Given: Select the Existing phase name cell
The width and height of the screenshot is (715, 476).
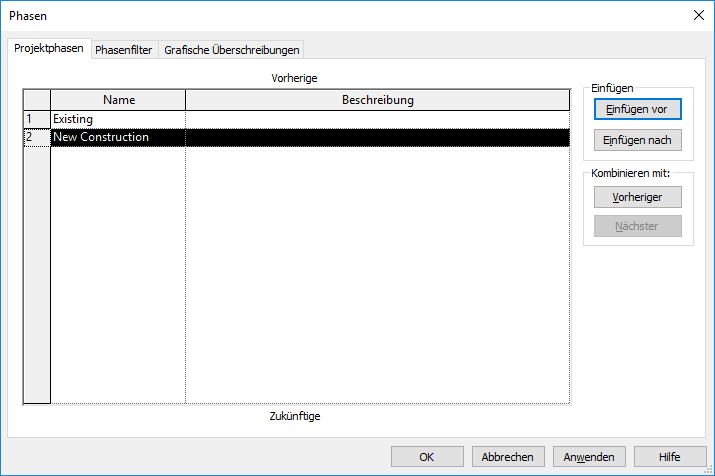Looking at the screenshot, I should 118,119.
